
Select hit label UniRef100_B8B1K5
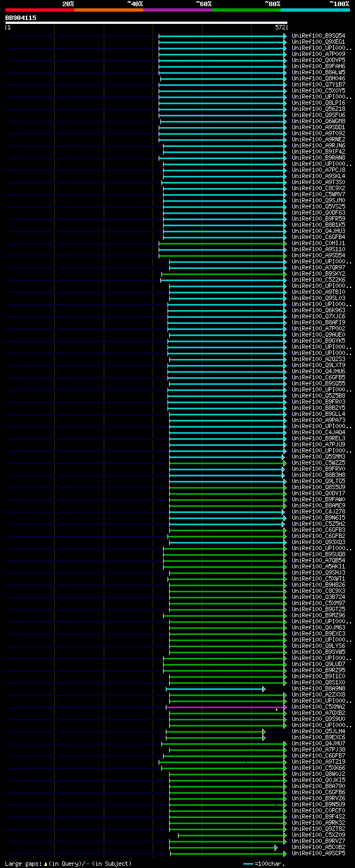point(318,225)
